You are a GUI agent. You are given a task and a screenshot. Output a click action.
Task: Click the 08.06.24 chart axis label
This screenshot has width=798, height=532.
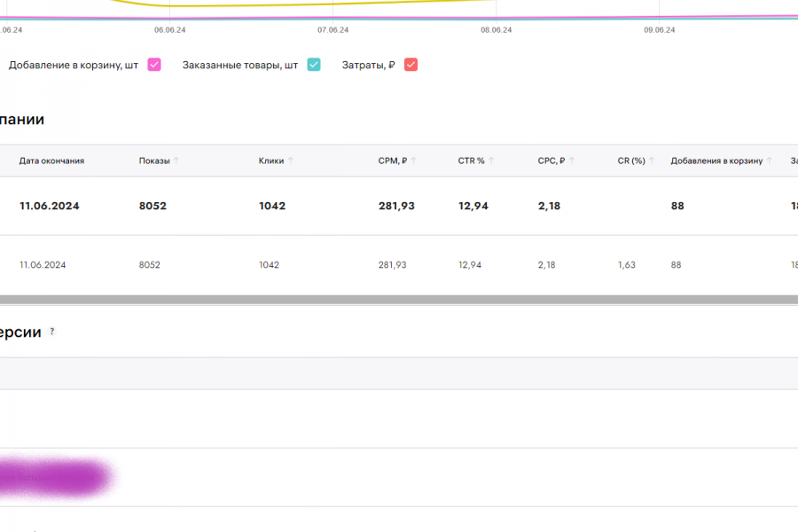497,29
